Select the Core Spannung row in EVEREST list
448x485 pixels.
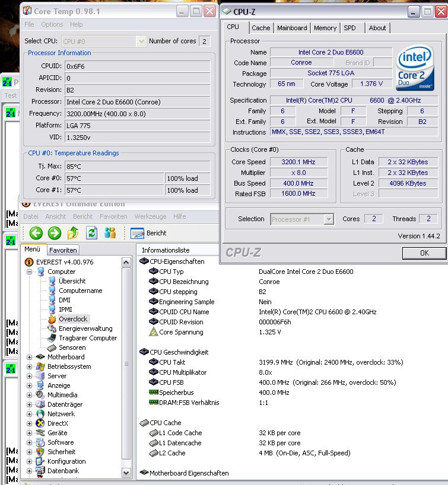pyautogui.click(x=215, y=332)
